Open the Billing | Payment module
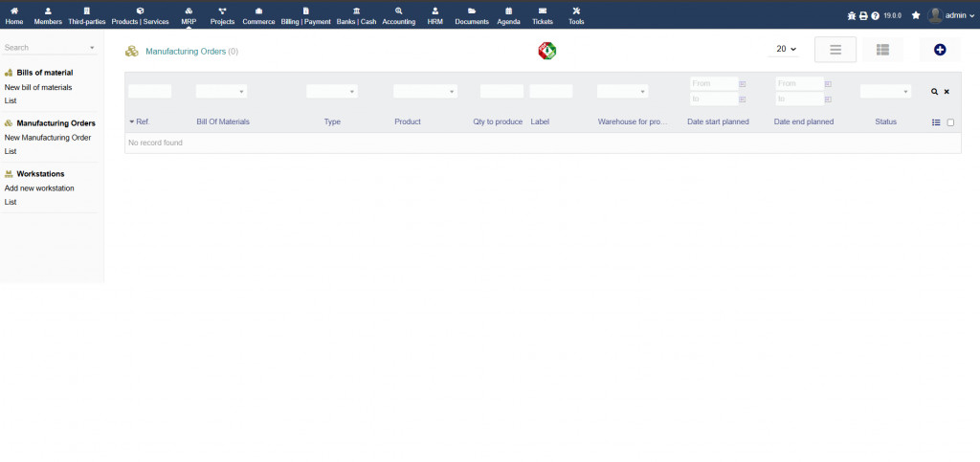Viewport: 980px width, 462px height. pos(305,15)
